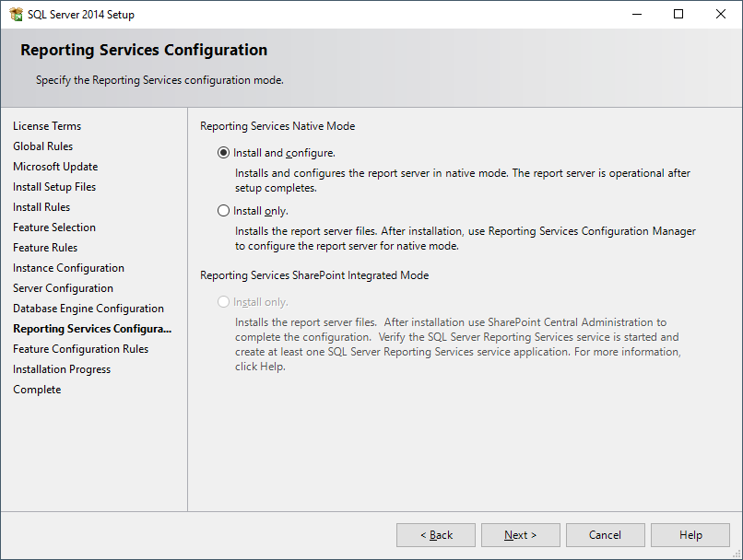Click the SQL Server setup title bar icon
The image size is (743, 560).
point(16,14)
